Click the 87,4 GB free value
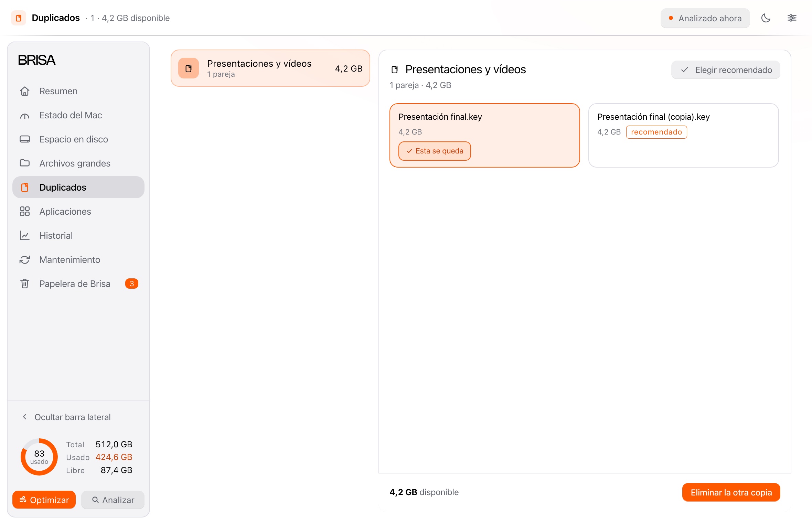 (x=116, y=470)
